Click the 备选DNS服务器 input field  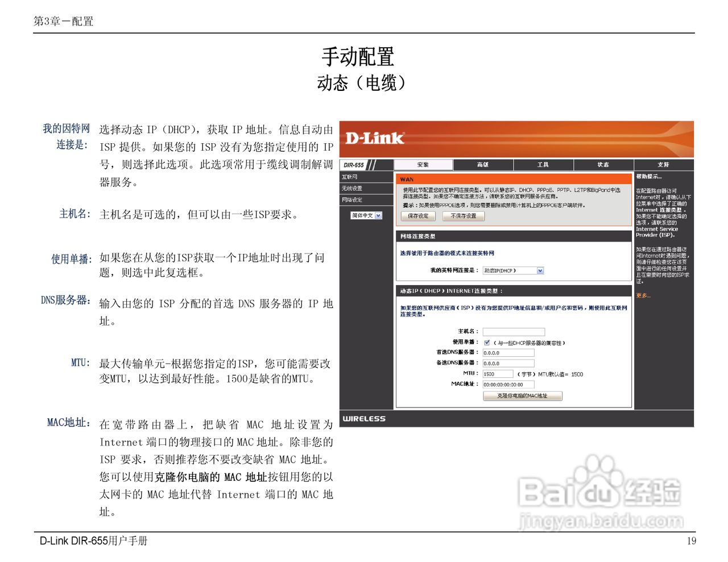508,364
